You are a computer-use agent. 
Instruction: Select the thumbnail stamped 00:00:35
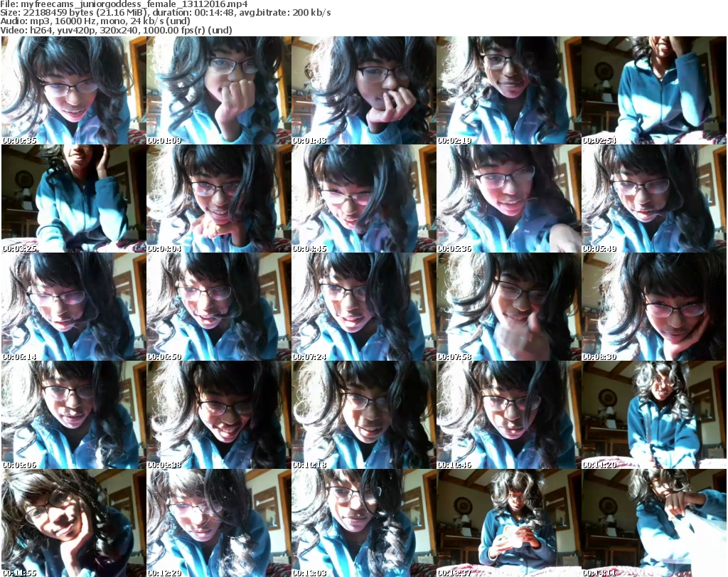(x=74, y=90)
